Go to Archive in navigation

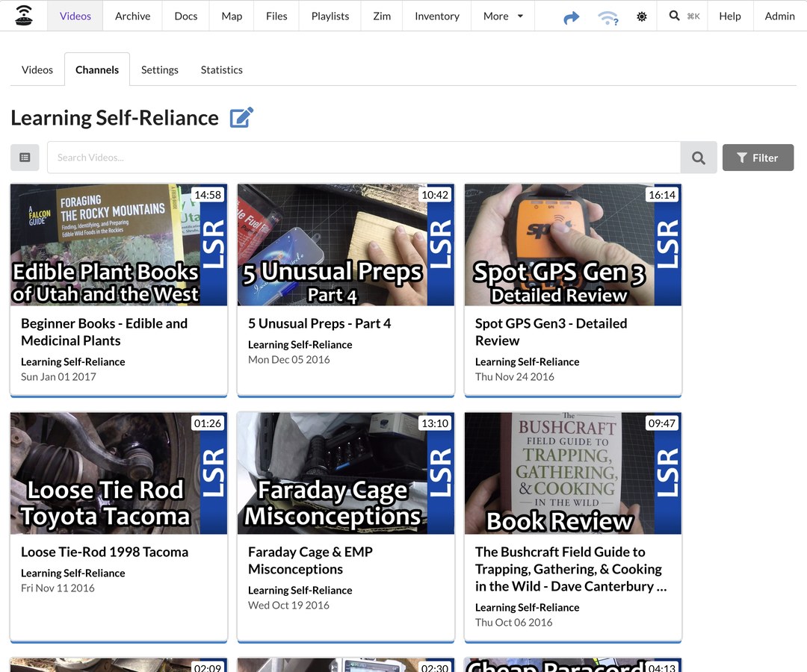[133, 16]
